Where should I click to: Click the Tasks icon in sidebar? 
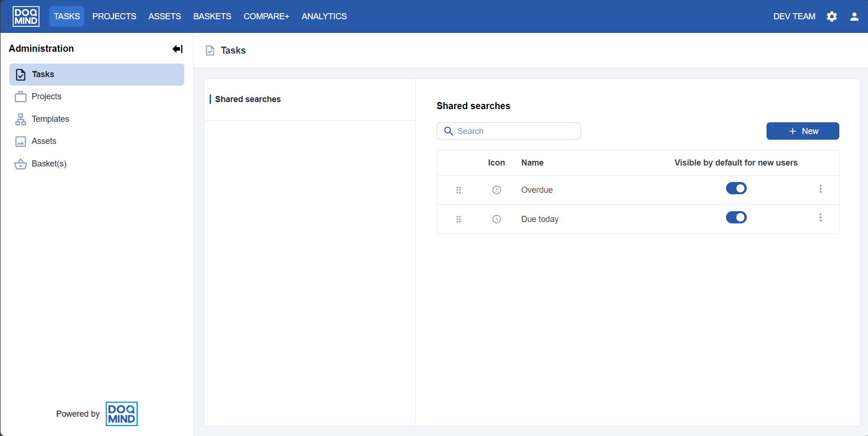(21, 74)
